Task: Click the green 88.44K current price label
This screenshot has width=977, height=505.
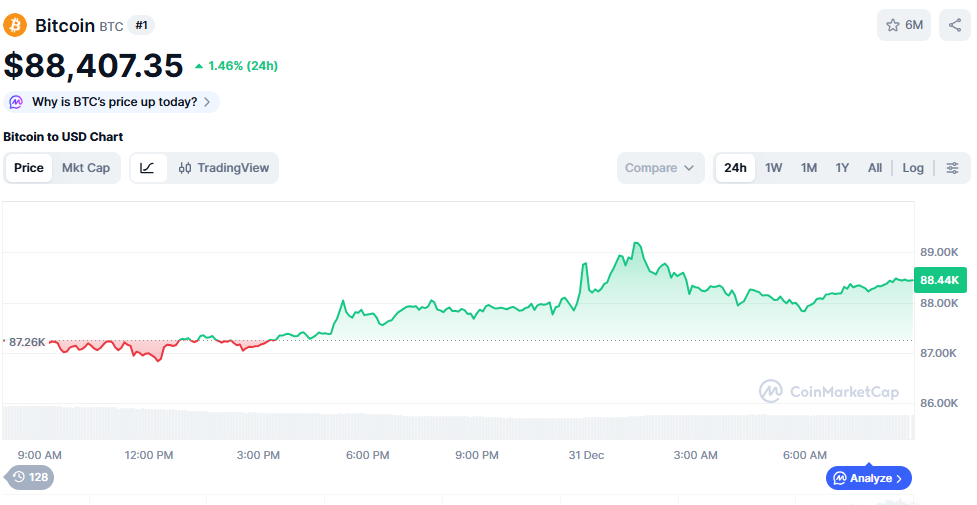Action: (940, 280)
